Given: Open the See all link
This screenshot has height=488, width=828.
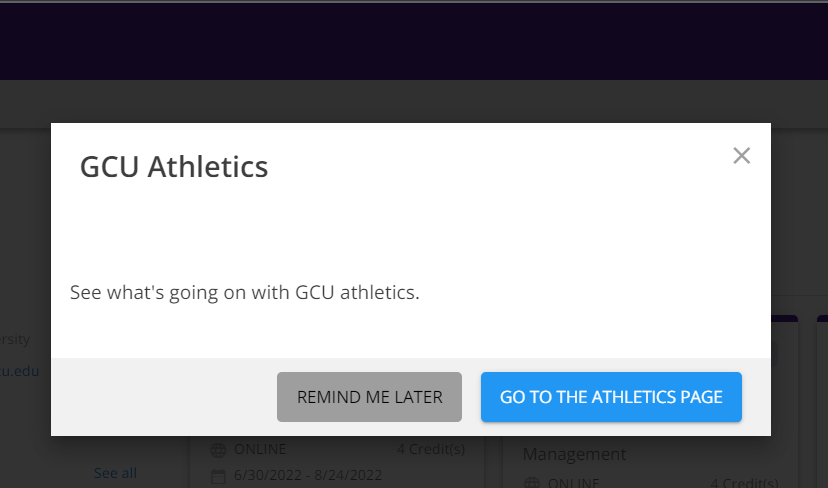Looking at the screenshot, I should (115, 473).
